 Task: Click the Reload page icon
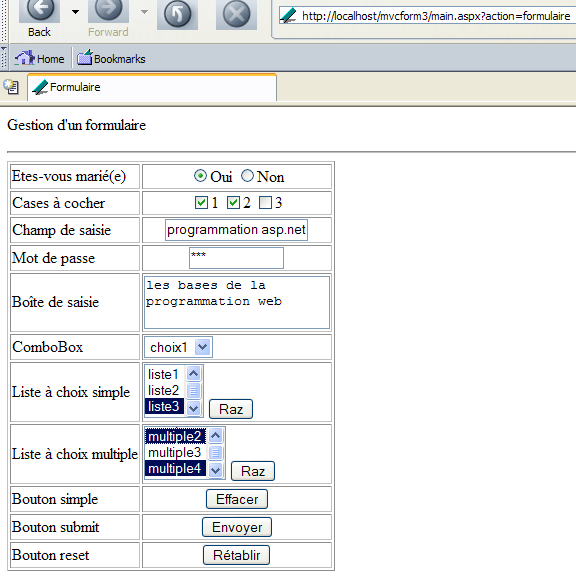[177, 15]
